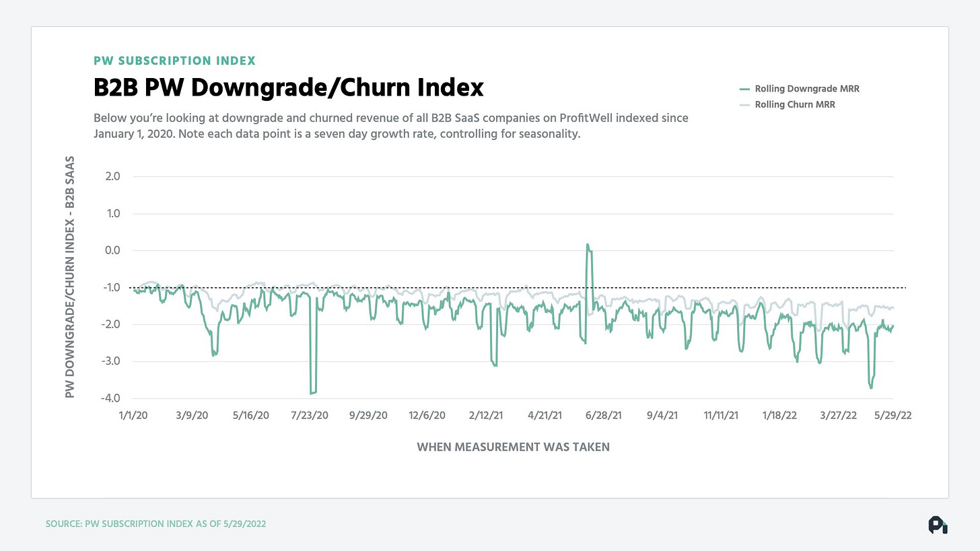Click the 1/18/22 date label

[779, 415]
